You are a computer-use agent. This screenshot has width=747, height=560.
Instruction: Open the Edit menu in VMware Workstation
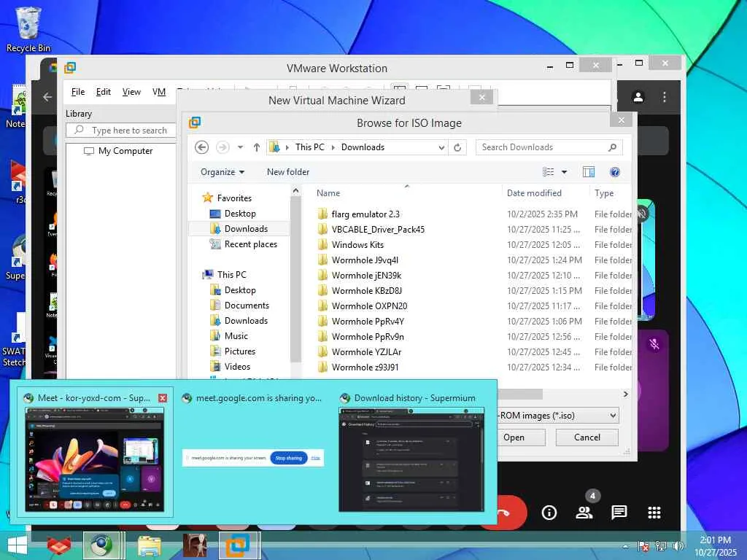pos(104,92)
